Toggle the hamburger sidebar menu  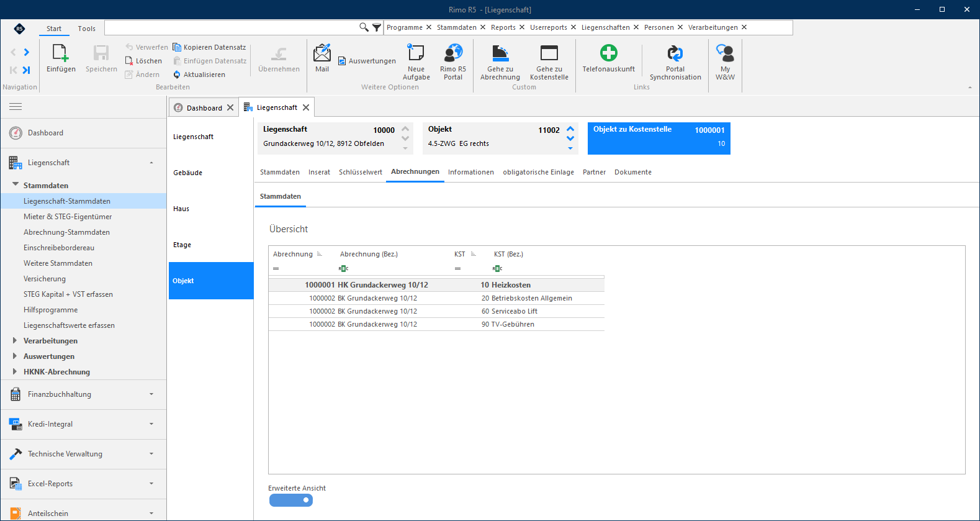pyautogui.click(x=16, y=107)
